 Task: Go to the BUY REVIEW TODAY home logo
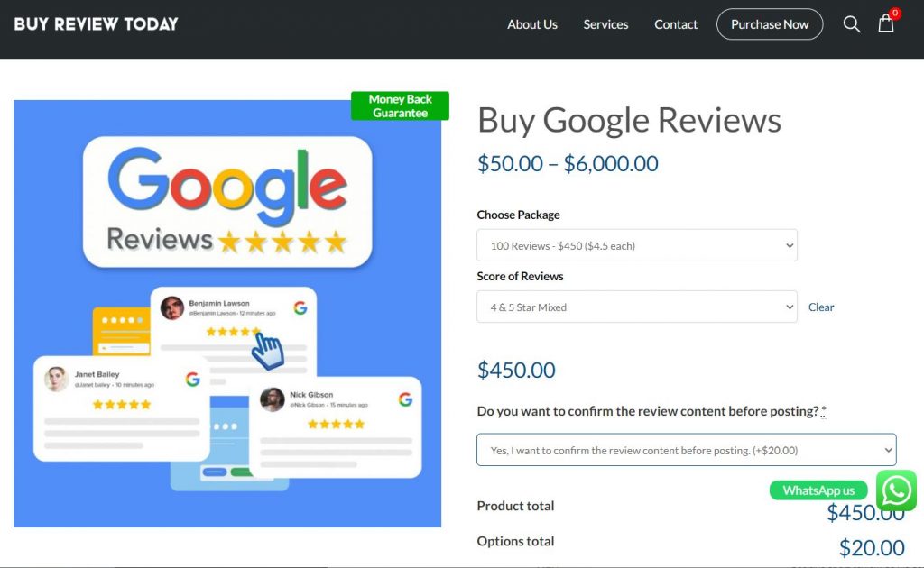point(96,24)
